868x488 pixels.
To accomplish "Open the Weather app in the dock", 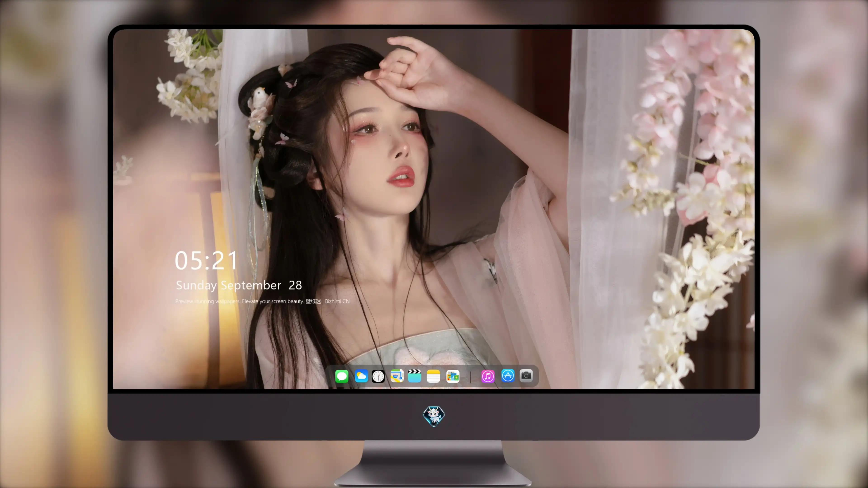I will pyautogui.click(x=361, y=376).
